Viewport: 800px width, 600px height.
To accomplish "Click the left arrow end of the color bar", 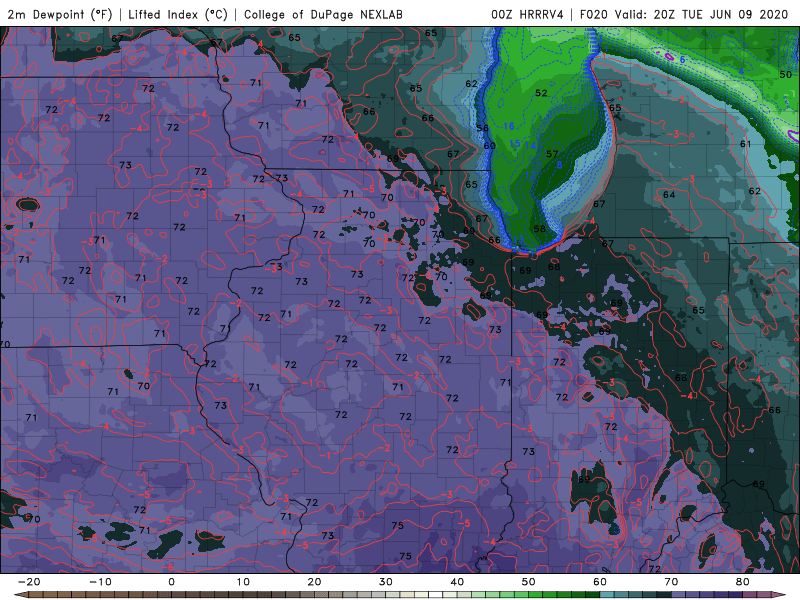I will pos(20,595).
